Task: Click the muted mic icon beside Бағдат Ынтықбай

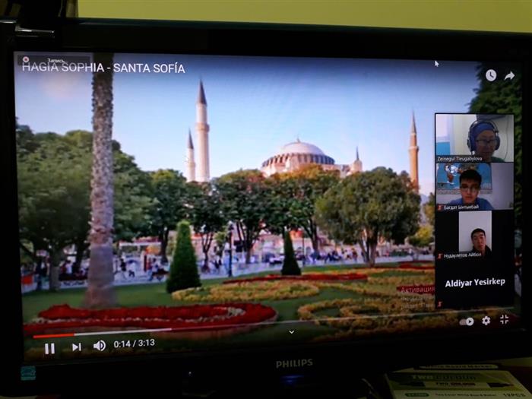Action: pos(439,207)
